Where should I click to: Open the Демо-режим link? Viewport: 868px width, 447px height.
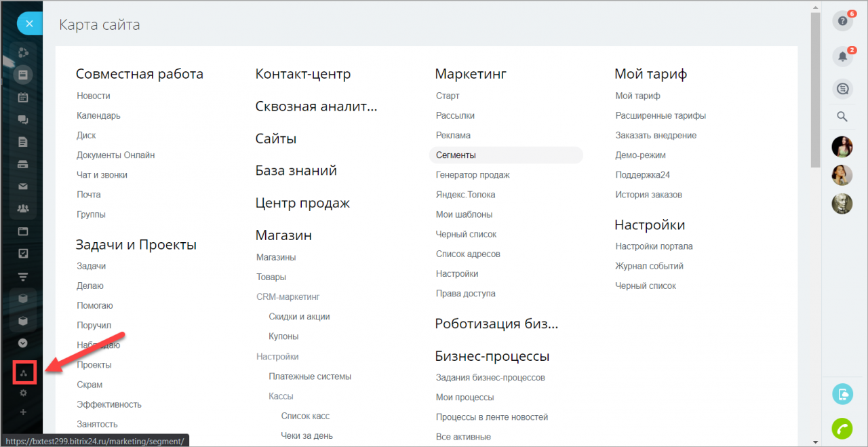(641, 155)
